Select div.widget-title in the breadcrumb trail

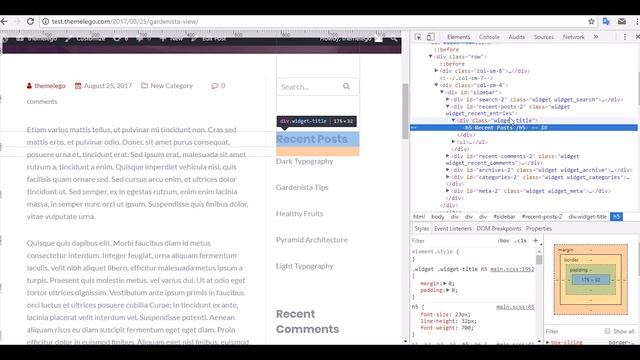588,217
